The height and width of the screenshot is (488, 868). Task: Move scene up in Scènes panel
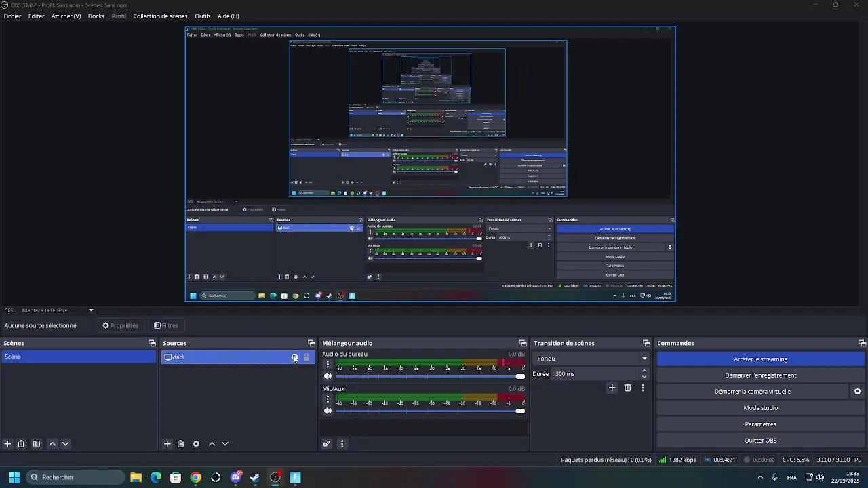tap(52, 444)
